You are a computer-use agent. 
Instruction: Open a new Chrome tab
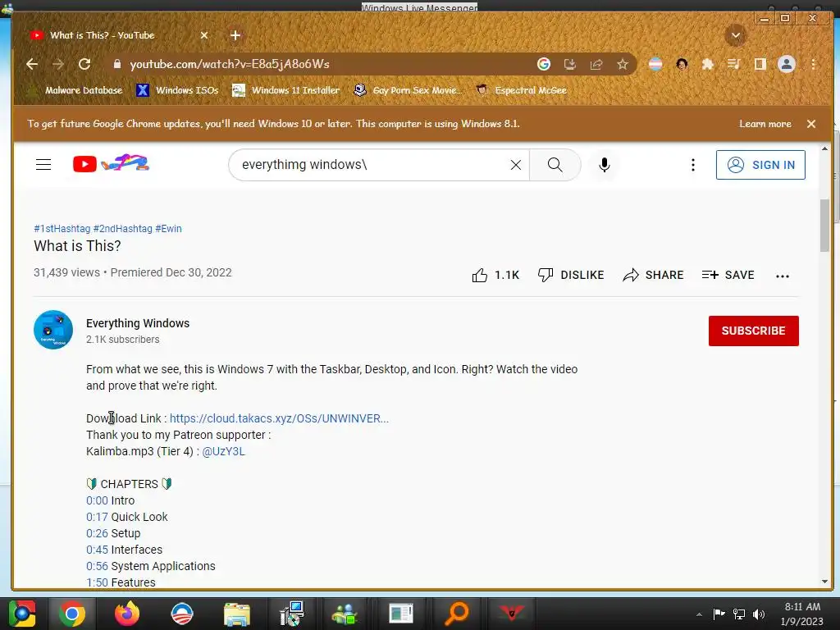coord(235,35)
